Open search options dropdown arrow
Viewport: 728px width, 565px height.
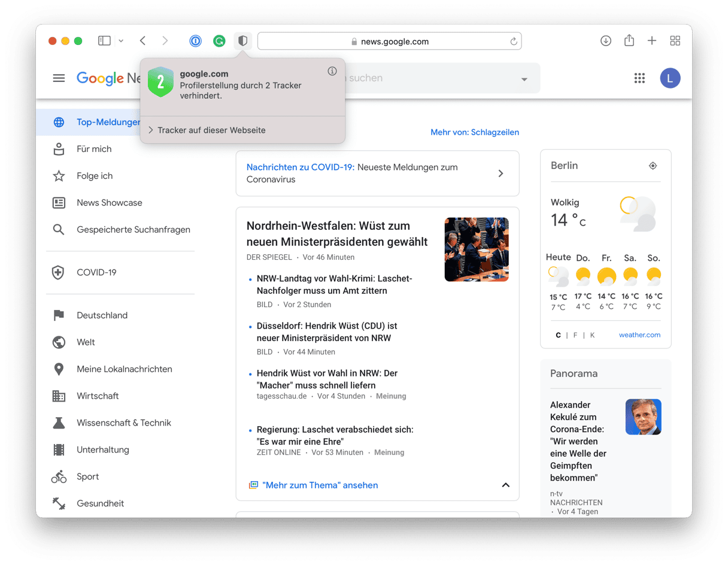[x=524, y=79]
